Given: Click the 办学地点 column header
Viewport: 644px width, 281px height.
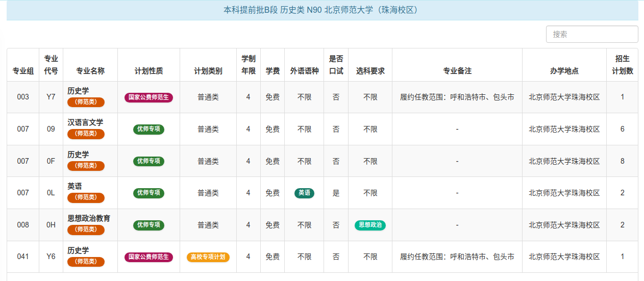Looking at the screenshot, I should tap(564, 65).
